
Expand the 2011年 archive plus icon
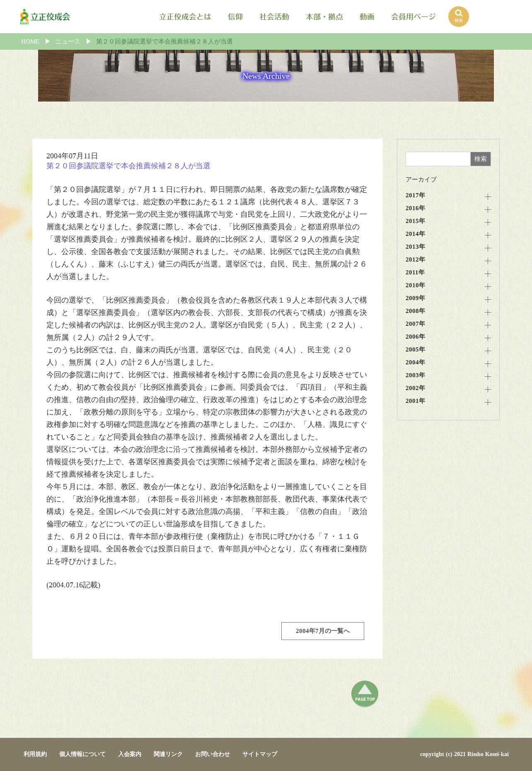pos(488,274)
